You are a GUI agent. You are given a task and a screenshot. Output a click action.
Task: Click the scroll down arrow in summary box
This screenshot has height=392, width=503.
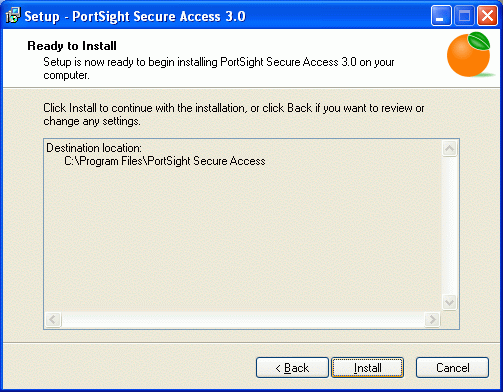(x=449, y=302)
